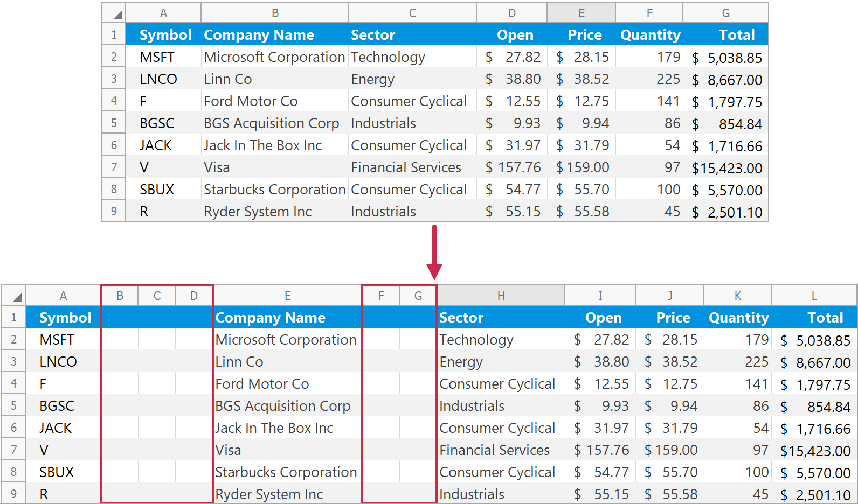This screenshot has width=858, height=504.
Task: Click Linn Co quantity 225 in top table
Action: (x=668, y=79)
